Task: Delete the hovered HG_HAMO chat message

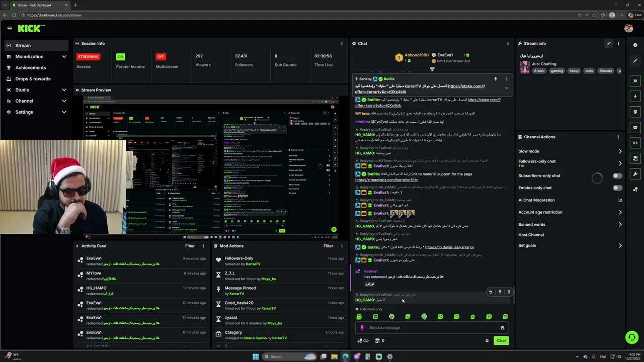Action: click(509, 292)
